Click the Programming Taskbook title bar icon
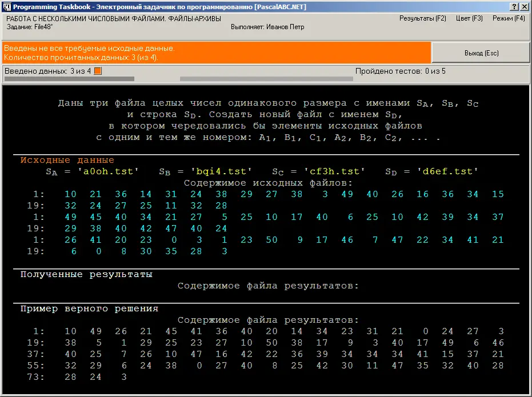 (7, 6)
